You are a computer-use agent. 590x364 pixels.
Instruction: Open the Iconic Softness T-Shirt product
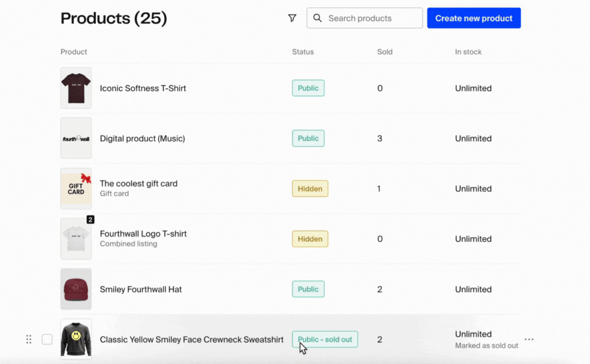click(143, 88)
